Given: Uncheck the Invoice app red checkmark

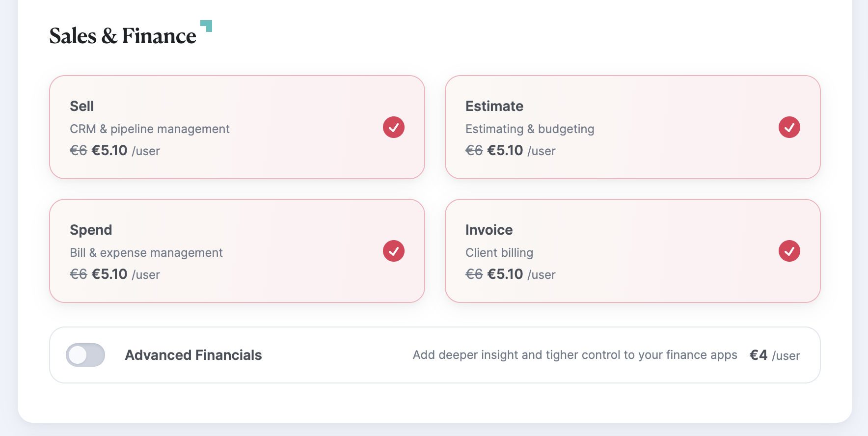Looking at the screenshot, I should coord(789,251).
